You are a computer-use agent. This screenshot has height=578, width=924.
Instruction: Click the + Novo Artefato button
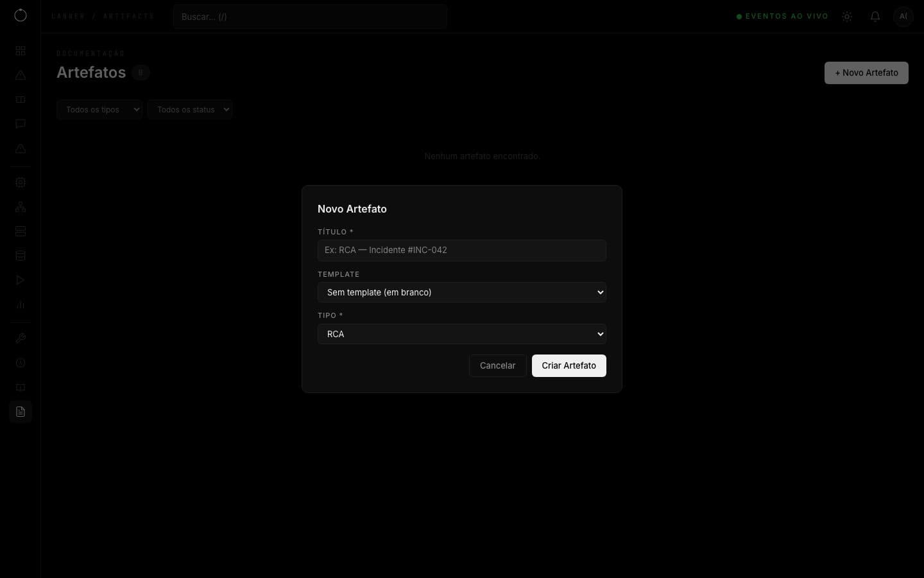click(x=866, y=73)
